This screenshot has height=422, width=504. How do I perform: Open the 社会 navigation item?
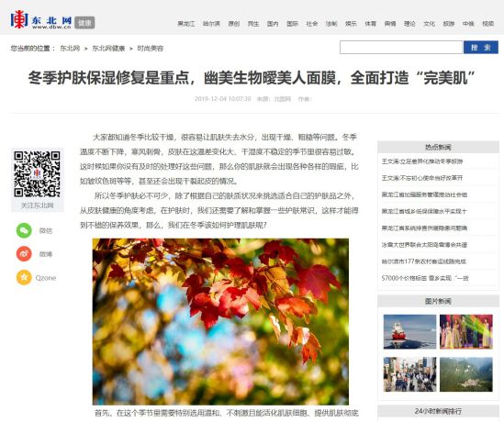312,24
